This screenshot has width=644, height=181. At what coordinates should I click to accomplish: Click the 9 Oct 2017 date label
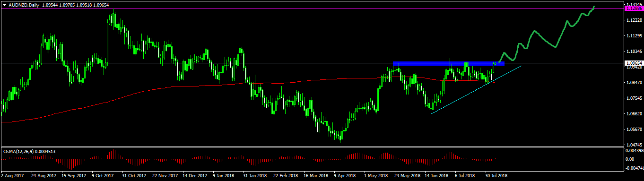[x=103, y=175]
